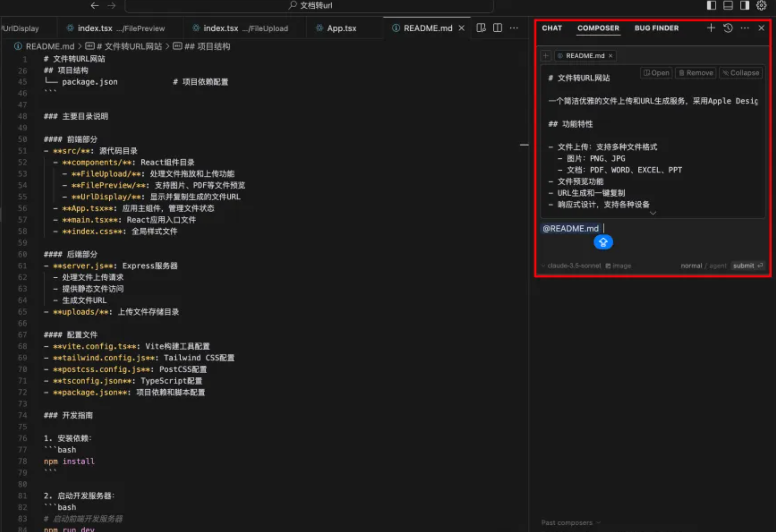Toggle the bottom panel layout icon
779x532 pixels.
(x=728, y=5)
